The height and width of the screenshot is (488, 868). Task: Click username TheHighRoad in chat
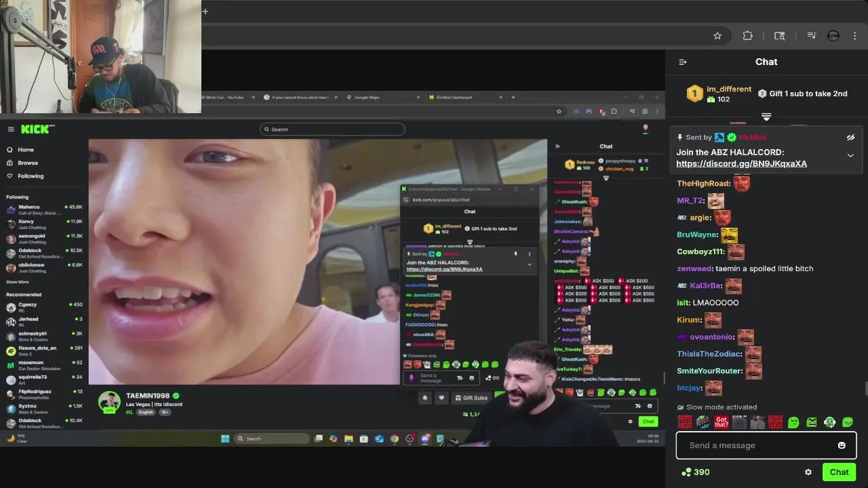coord(703,184)
